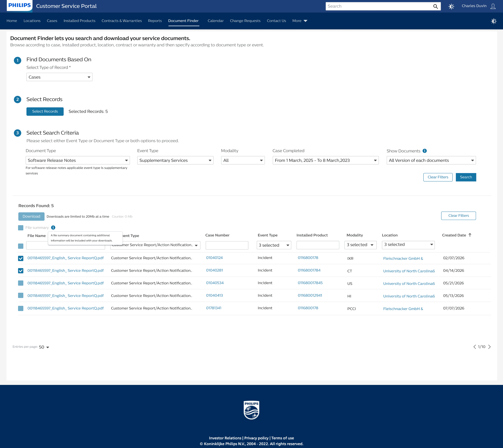Open the Select Type of Record dropdown
Screen dimensions: 503x448
click(x=59, y=77)
